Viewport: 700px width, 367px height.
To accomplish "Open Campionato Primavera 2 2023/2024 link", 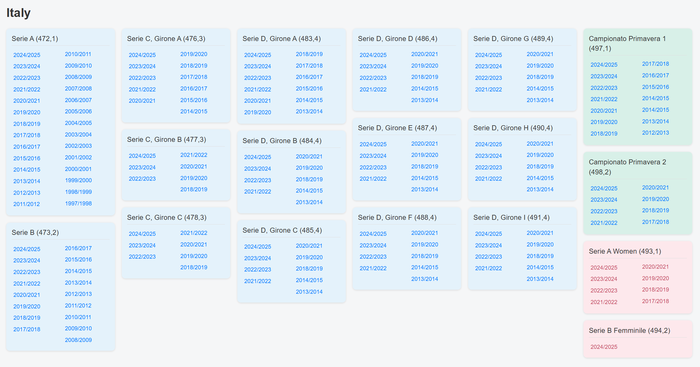I will point(604,200).
